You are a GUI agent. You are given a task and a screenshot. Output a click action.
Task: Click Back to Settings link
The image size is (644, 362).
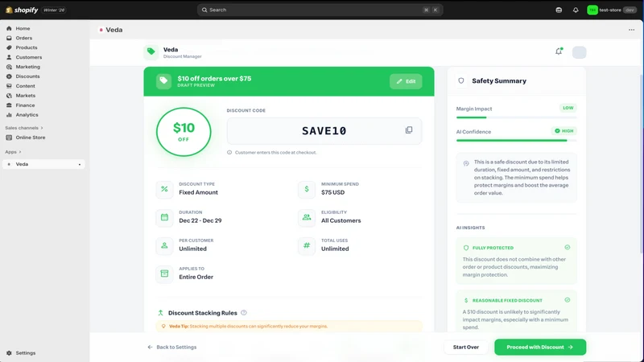tap(172, 348)
